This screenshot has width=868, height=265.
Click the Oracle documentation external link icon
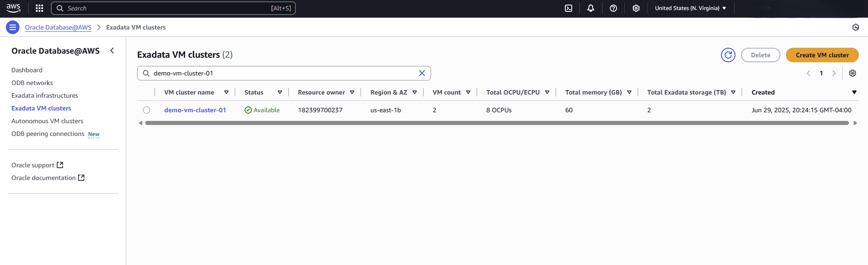[81, 178]
